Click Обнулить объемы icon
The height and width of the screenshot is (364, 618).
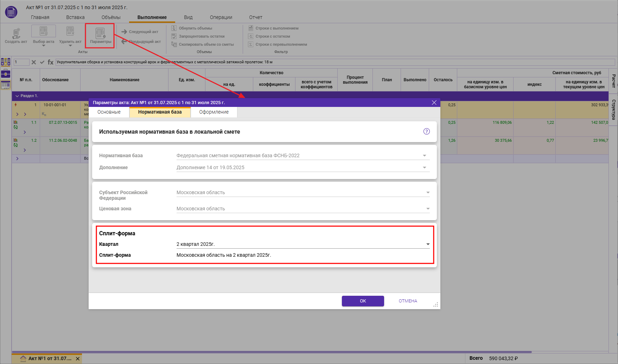[x=174, y=28]
